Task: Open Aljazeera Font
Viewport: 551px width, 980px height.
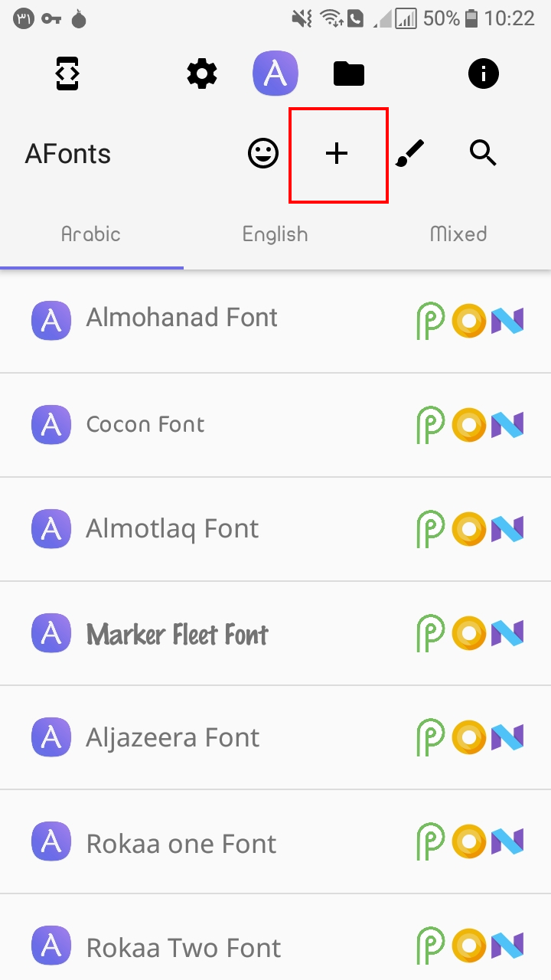Action: [173, 738]
